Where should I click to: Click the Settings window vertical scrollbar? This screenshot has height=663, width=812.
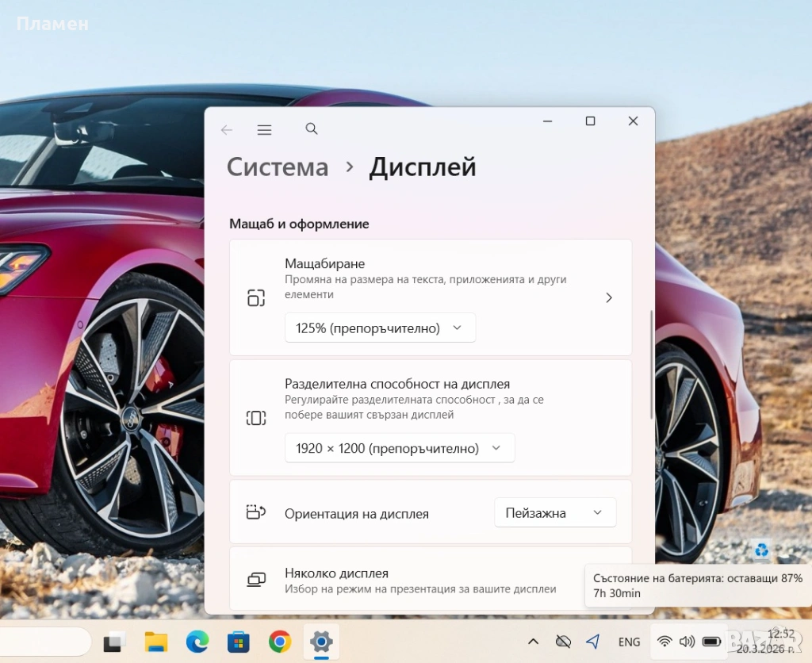[652, 365]
